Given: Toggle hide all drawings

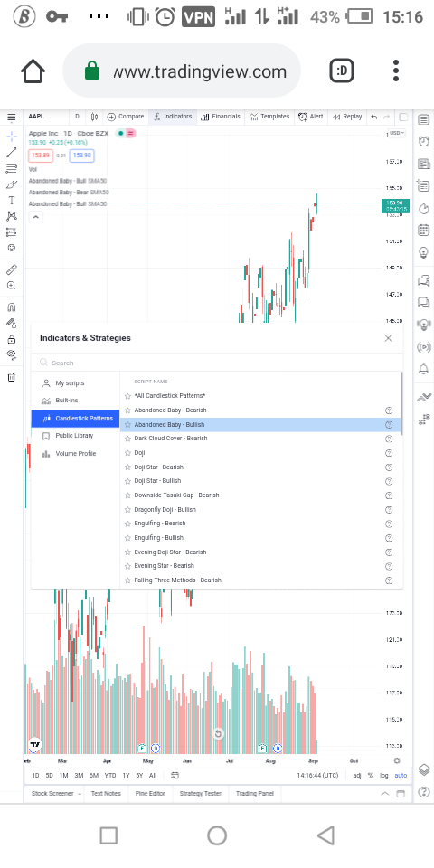Looking at the screenshot, I should pos(11,354).
